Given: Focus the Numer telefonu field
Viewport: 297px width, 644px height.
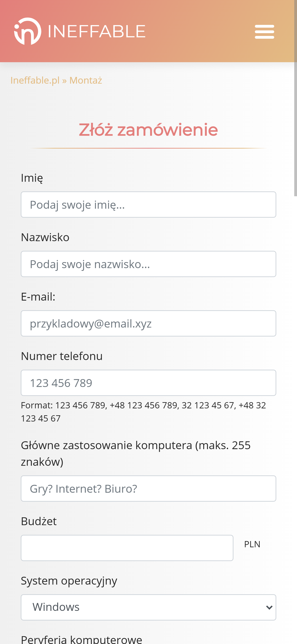Looking at the screenshot, I should point(148,383).
